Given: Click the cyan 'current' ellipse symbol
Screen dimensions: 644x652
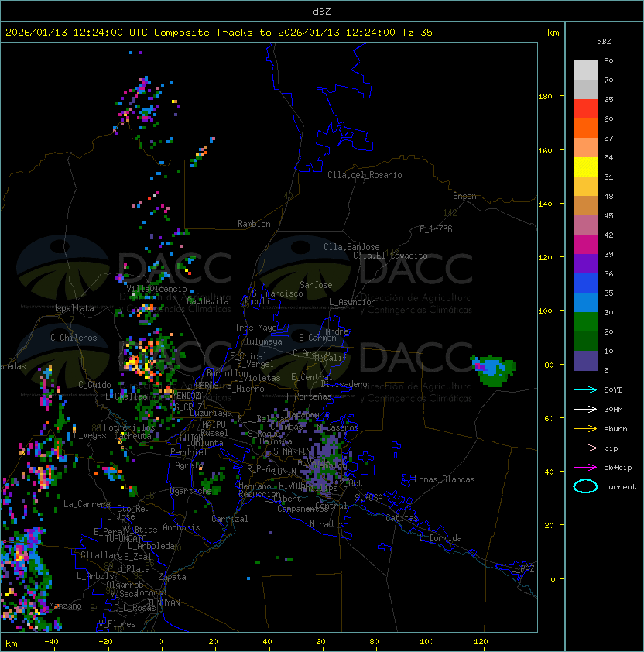Looking at the screenshot, I should (x=585, y=486).
